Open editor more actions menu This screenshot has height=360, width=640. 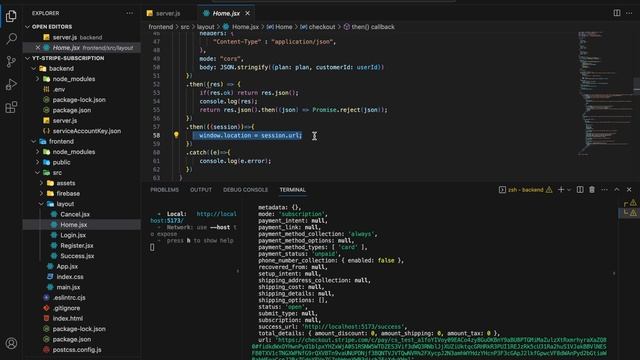click(629, 13)
